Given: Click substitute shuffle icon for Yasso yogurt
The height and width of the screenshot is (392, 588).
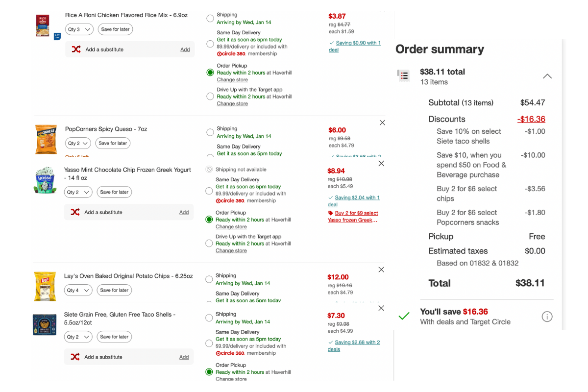Looking at the screenshot, I should click(x=75, y=212).
